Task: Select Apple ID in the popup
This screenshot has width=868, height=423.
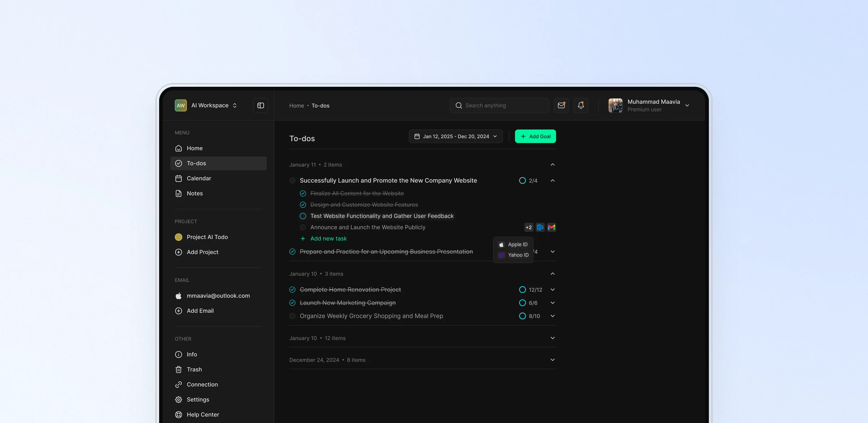Action: point(513,244)
